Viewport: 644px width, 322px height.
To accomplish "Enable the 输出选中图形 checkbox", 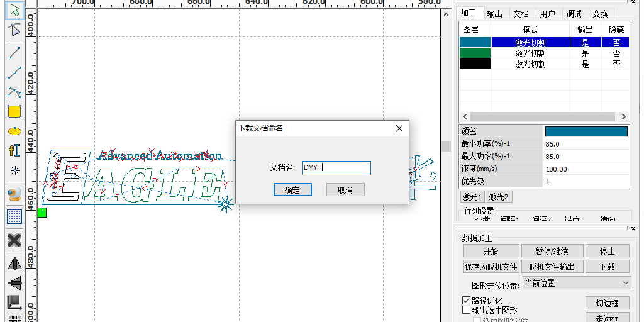I will click(466, 310).
